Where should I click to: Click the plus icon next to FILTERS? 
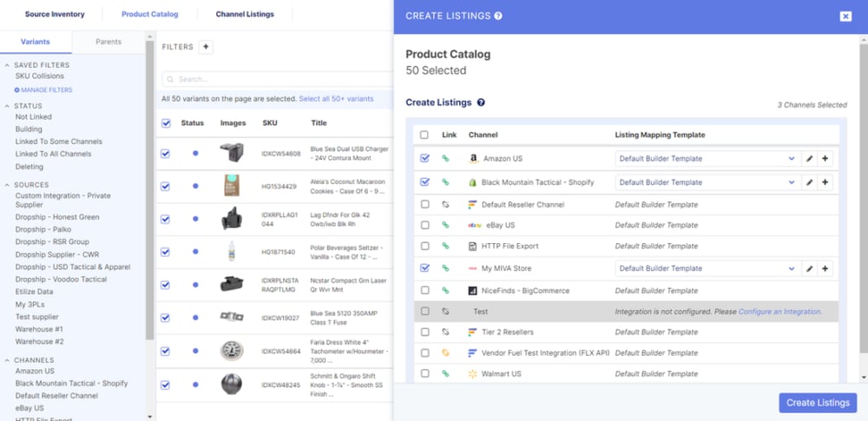click(x=206, y=47)
